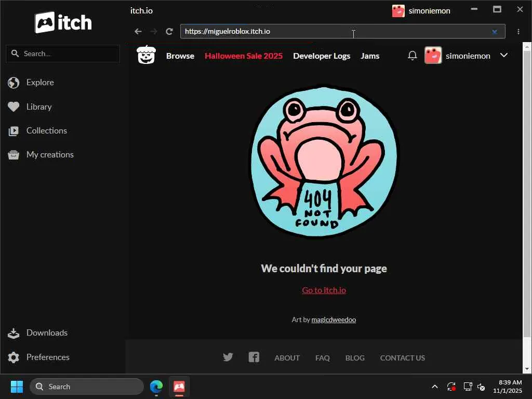
Task: Reload the page with the refresh icon
Action: pos(169,32)
